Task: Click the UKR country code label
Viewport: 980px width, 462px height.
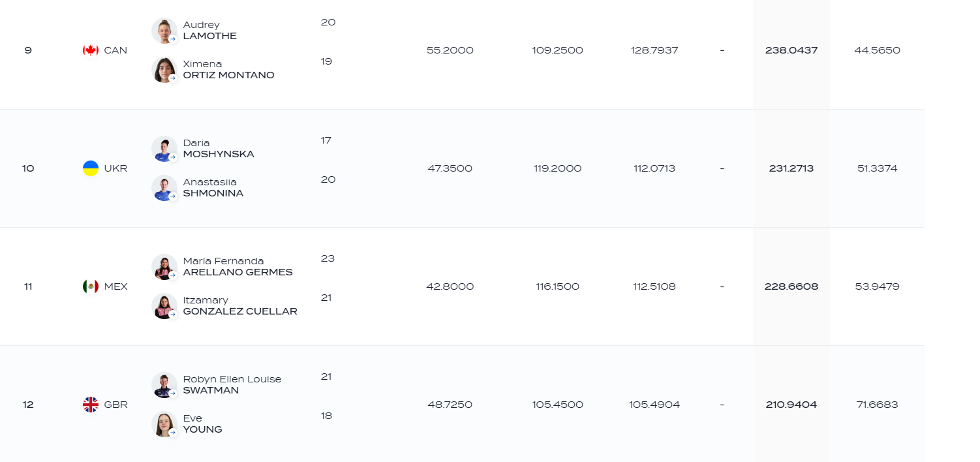Action: click(115, 168)
